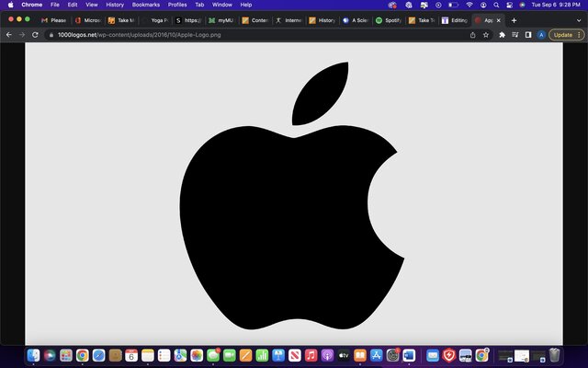Open Calendar from the Dock
Image resolution: width=588 pixels, height=368 pixels.
point(131,355)
